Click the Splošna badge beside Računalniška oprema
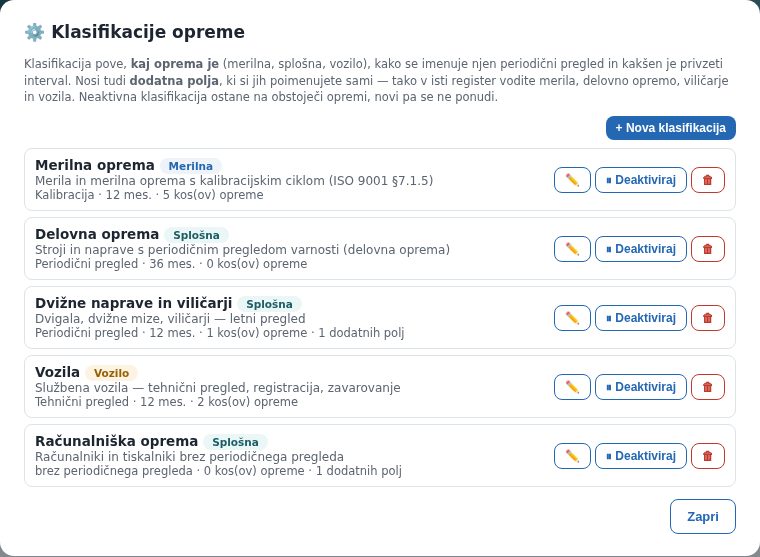 click(235, 442)
